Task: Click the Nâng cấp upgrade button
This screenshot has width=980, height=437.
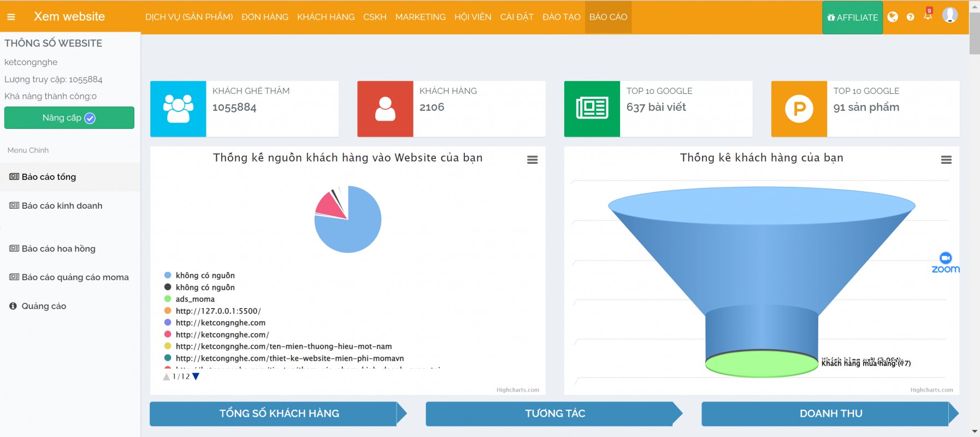Action: coord(69,118)
